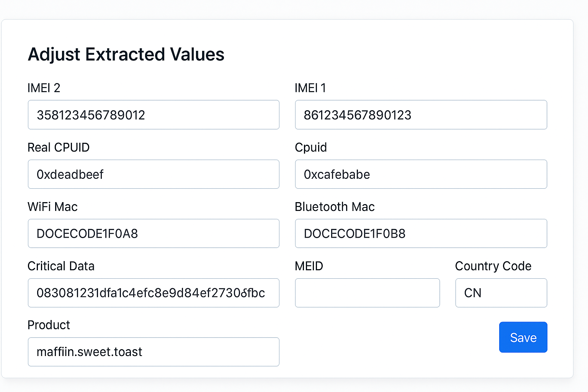The image size is (588, 392).
Task: Click the "Product" label text
Action: coord(49,325)
